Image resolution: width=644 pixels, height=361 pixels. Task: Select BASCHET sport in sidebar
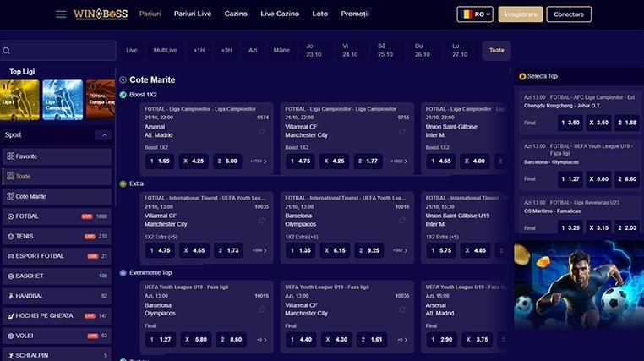click(x=57, y=276)
